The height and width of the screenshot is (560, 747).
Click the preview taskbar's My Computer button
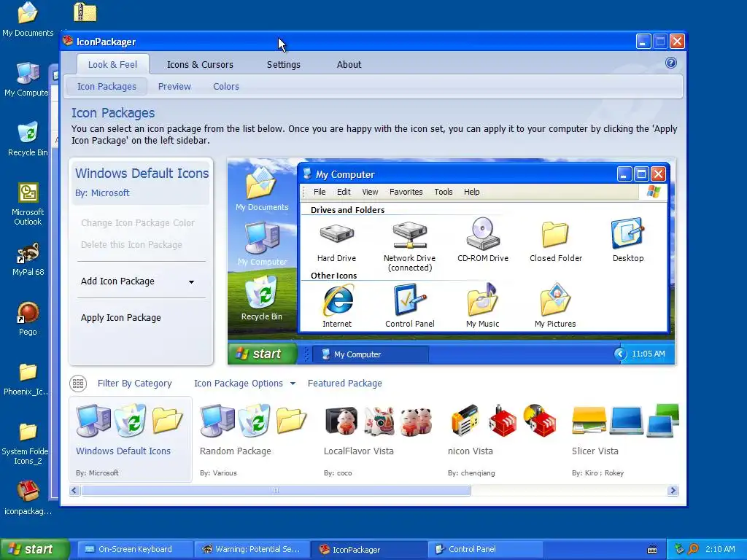coord(370,354)
